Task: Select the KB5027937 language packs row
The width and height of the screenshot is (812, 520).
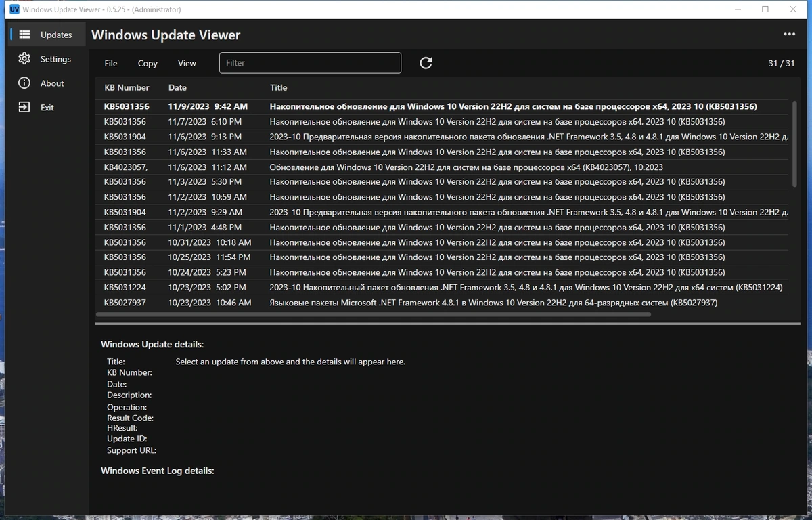Action: tap(443, 303)
